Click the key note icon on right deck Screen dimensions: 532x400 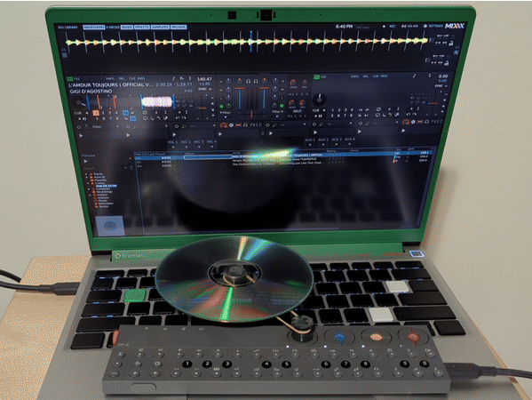[414, 76]
